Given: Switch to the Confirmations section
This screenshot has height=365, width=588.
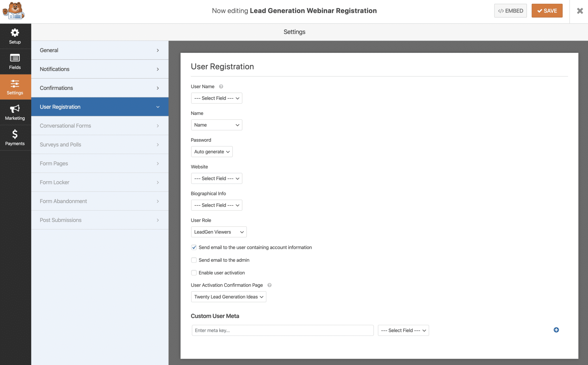Looking at the screenshot, I should 100,88.
